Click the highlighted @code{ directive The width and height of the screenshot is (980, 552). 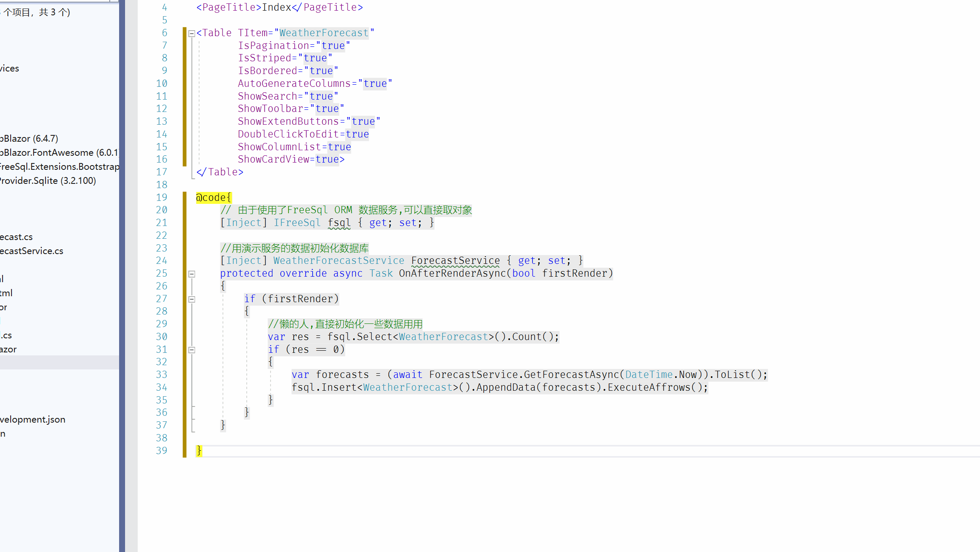214,197
